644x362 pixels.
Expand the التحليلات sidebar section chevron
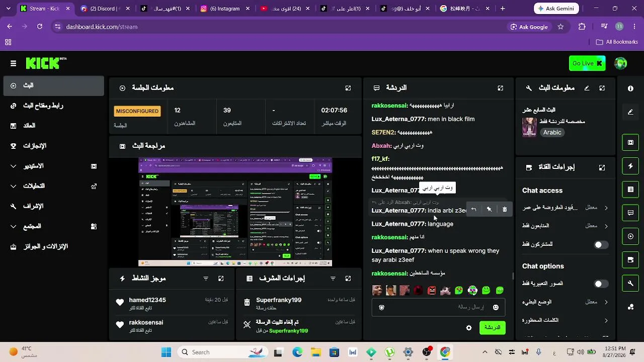[14, 186]
